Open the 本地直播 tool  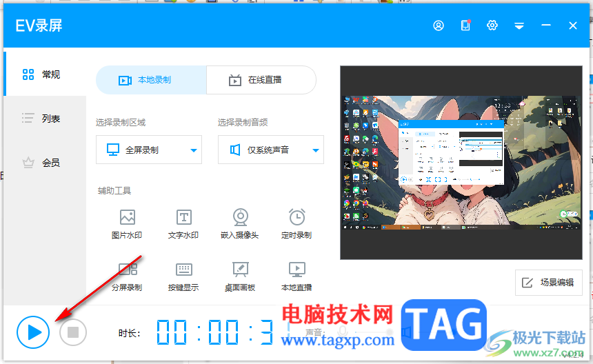pyautogui.click(x=296, y=276)
